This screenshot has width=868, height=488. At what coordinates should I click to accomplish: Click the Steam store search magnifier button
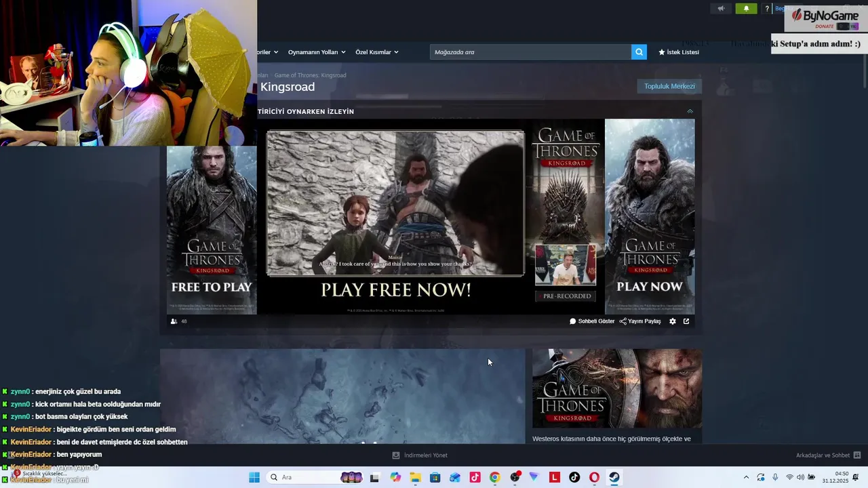[x=639, y=52]
